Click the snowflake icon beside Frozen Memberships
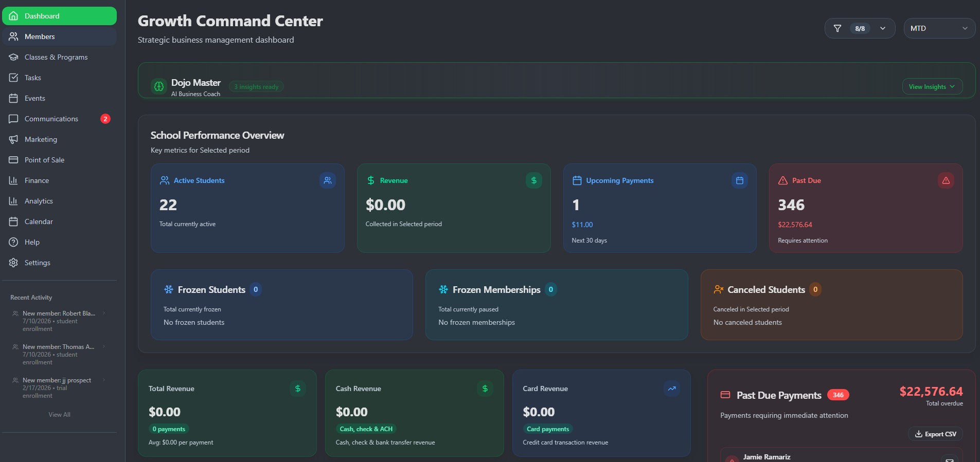The height and width of the screenshot is (462, 980). click(443, 289)
